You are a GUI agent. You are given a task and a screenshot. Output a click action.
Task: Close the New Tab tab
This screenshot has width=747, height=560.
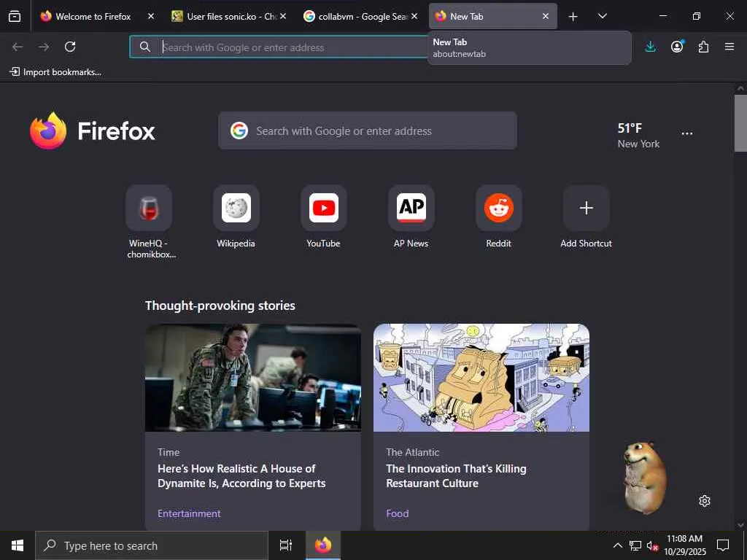(x=546, y=16)
